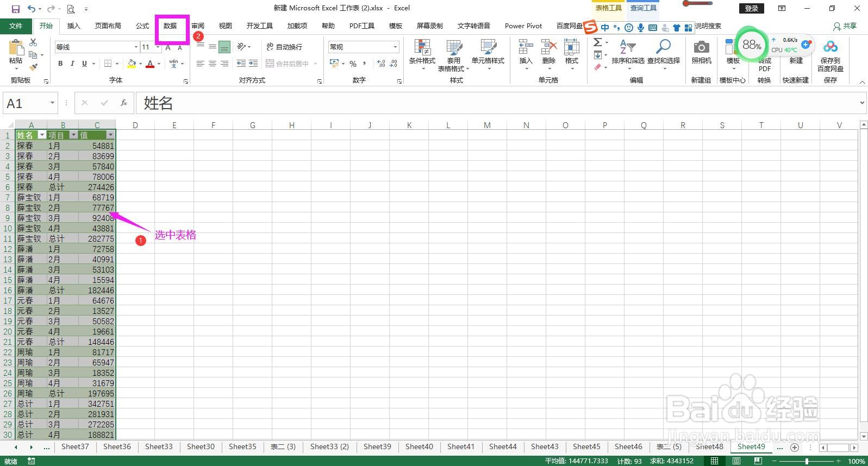The height and width of the screenshot is (466, 868).
Task: Click the percent style icon
Action: coord(353,64)
